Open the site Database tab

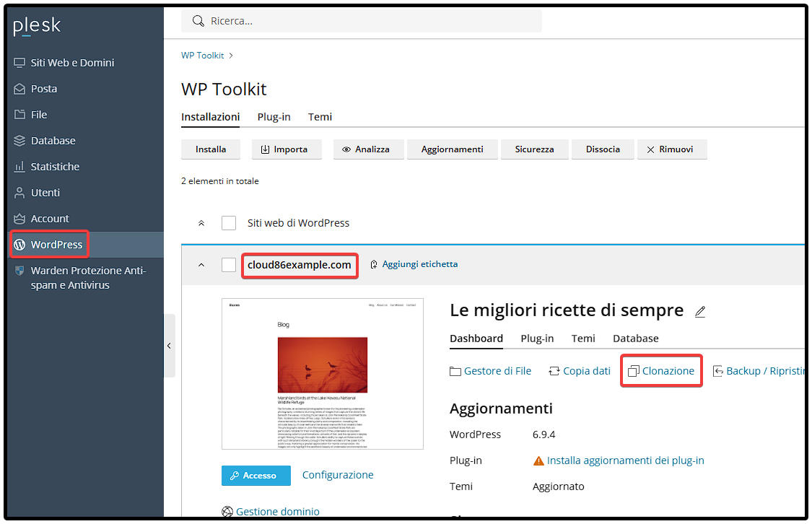pos(636,339)
